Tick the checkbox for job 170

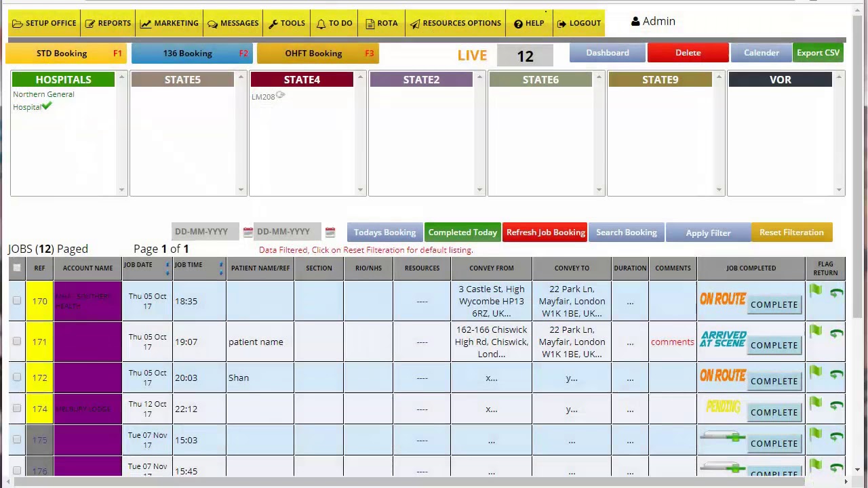pos(17,301)
